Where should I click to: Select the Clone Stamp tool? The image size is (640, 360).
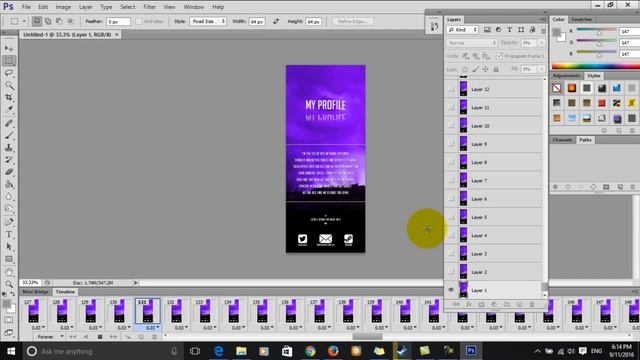pos(9,147)
